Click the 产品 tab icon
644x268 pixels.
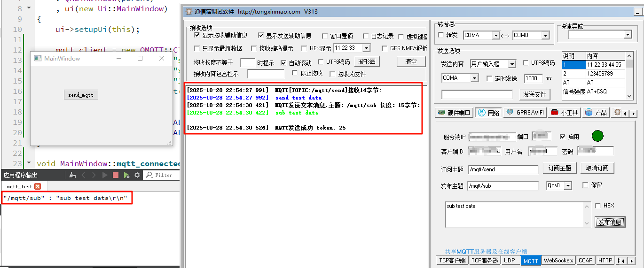(589, 113)
